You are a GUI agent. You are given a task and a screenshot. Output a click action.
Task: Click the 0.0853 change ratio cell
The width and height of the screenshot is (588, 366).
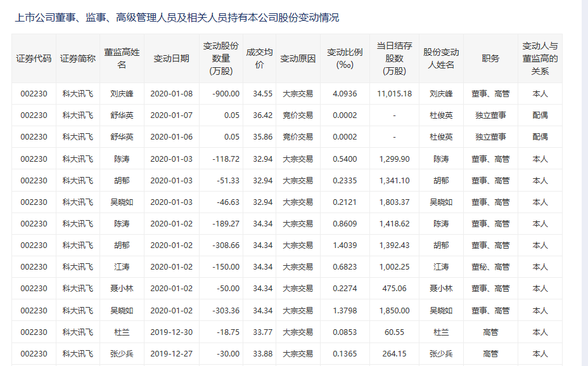click(x=345, y=332)
